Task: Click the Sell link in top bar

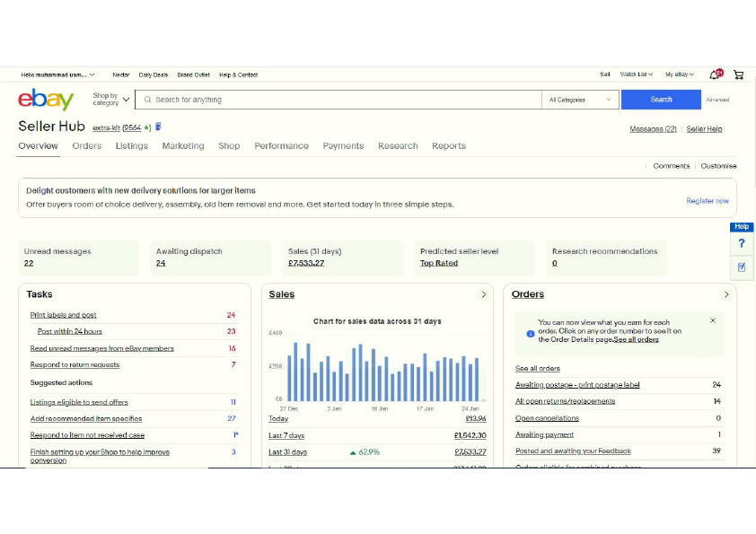Action: (605, 74)
